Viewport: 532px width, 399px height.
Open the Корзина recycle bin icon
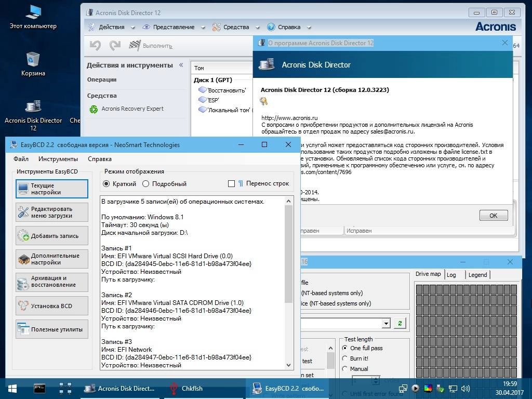(33, 64)
